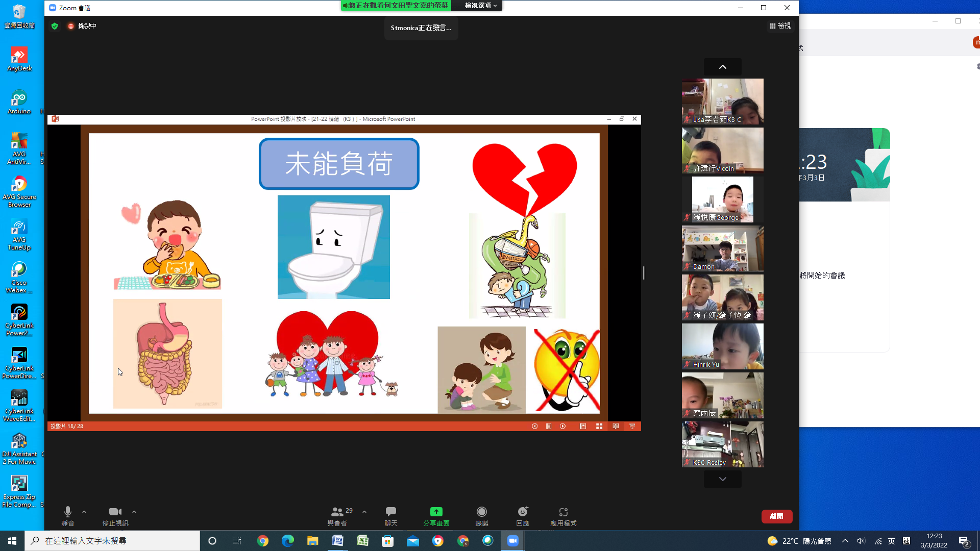980x551 pixels.
Task: Open Express Zip desktop icon
Action: click(19, 492)
